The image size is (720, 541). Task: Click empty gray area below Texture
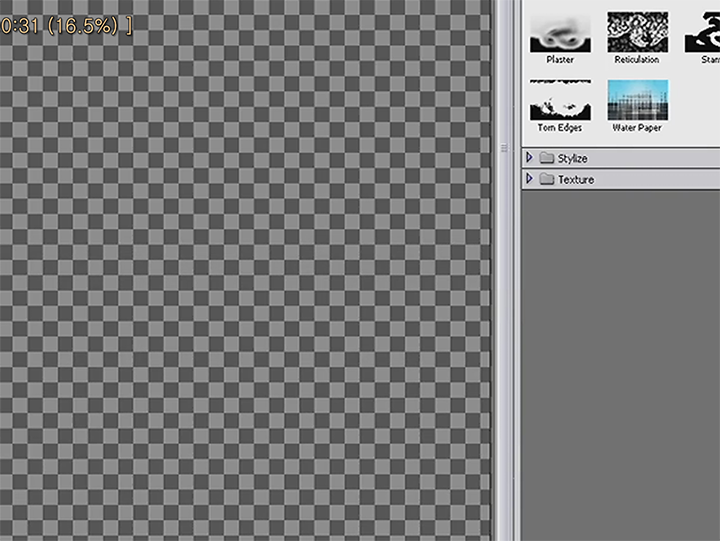coord(620,360)
